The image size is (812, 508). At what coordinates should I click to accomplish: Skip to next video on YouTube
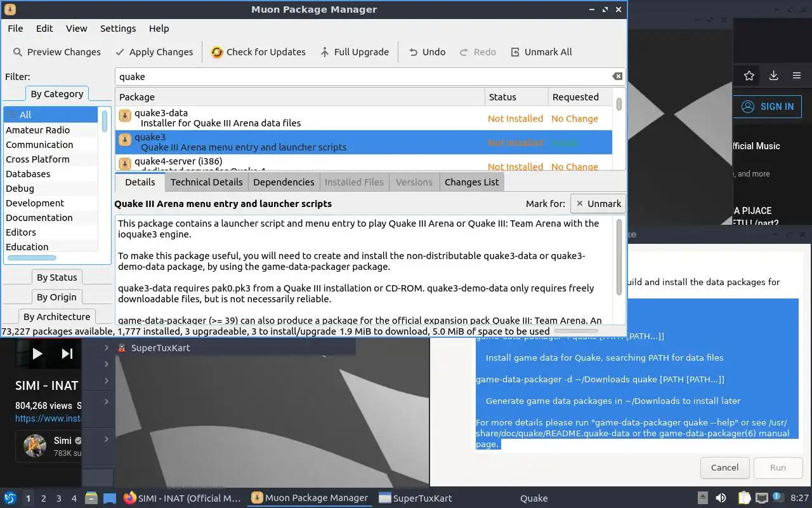coord(67,354)
